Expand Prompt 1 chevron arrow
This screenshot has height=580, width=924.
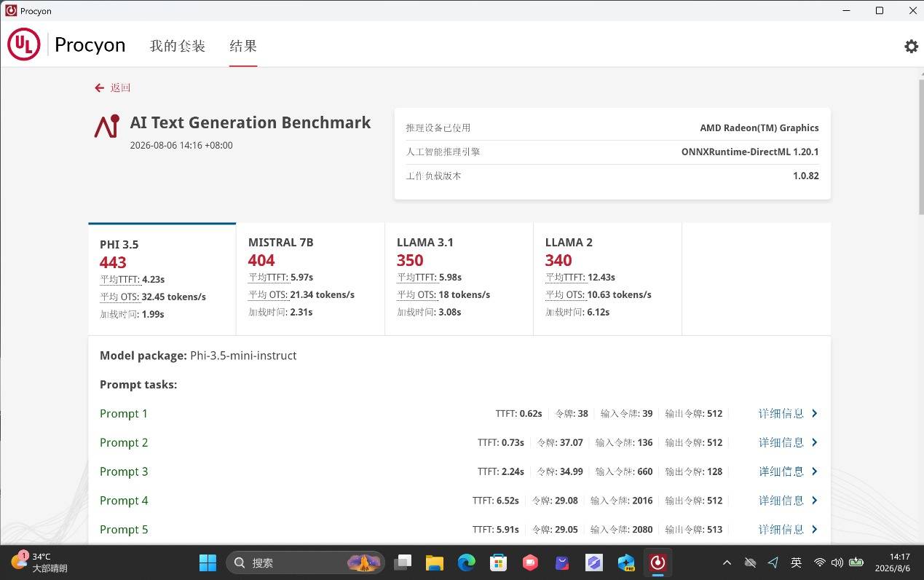click(815, 413)
